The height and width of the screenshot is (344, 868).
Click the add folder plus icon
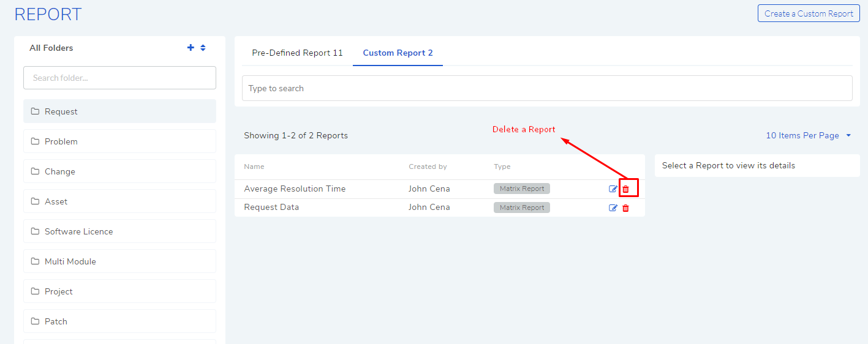(191, 48)
